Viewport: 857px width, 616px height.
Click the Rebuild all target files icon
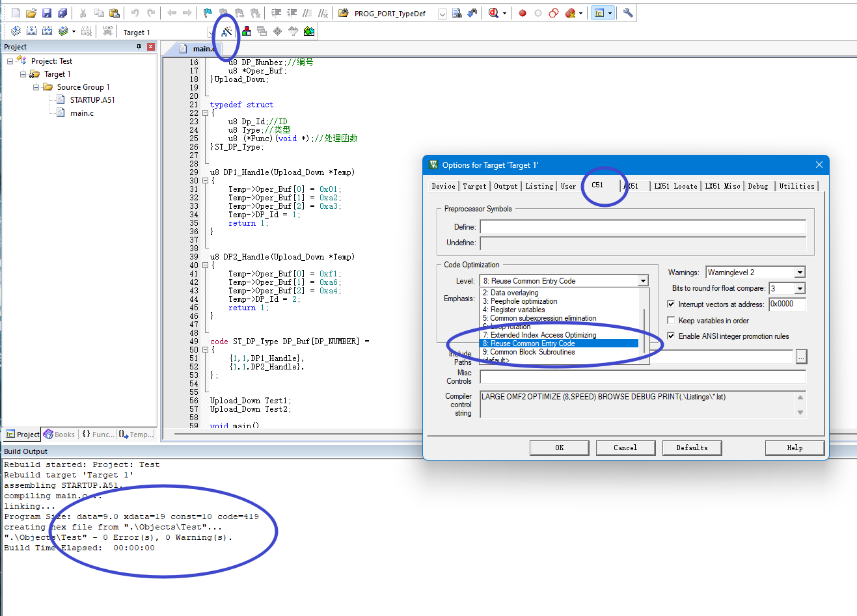tap(47, 31)
